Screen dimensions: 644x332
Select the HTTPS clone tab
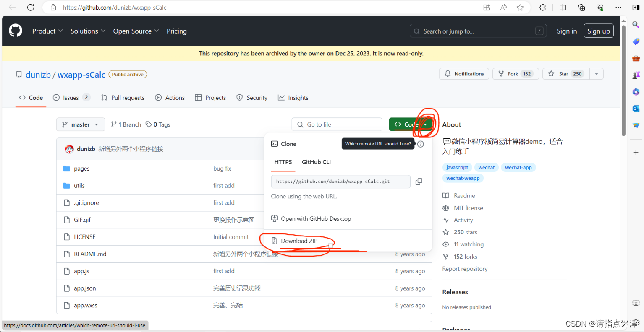[x=283, y=162]
